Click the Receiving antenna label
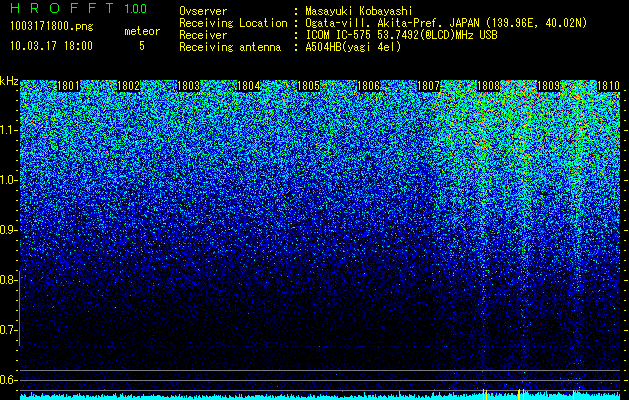Image resolution: width=629 pixels, height=400 pixels. 230,47
